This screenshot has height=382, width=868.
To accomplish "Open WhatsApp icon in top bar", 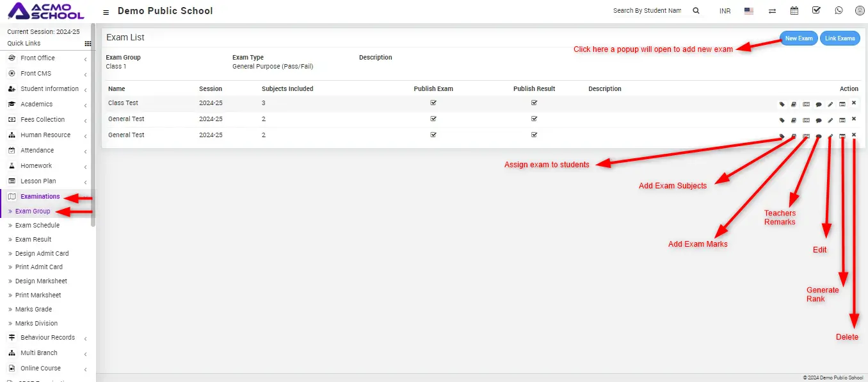I will click(839, 11).
